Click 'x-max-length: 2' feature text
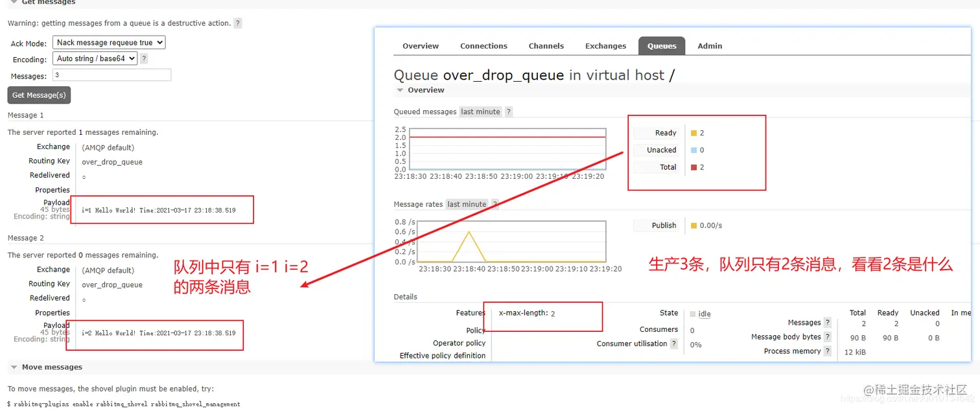 [x=527, y=313]
